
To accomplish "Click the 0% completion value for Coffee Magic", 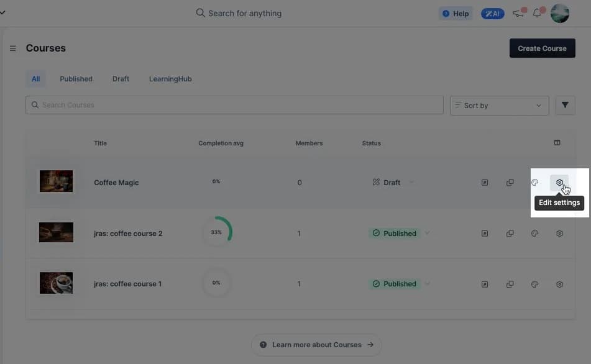I will coord(216,181).
